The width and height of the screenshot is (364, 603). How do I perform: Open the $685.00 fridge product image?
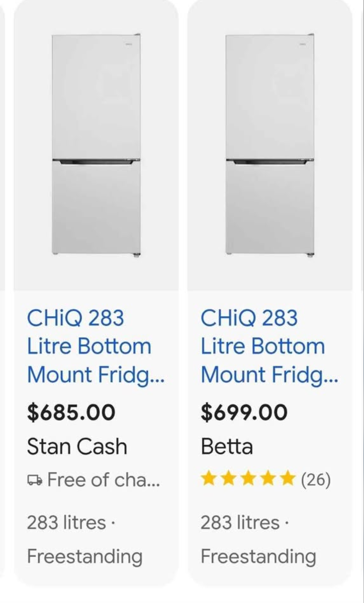coord(96,144)
